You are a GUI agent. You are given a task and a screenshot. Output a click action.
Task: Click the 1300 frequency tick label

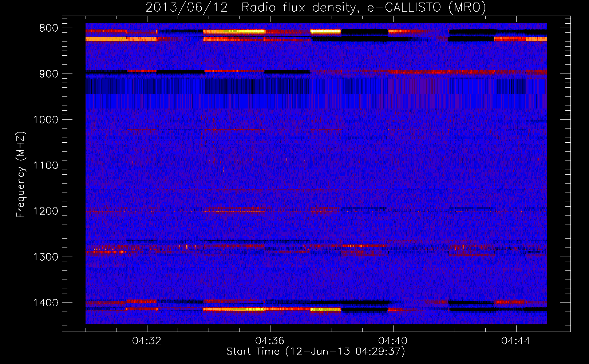(46, 257)
